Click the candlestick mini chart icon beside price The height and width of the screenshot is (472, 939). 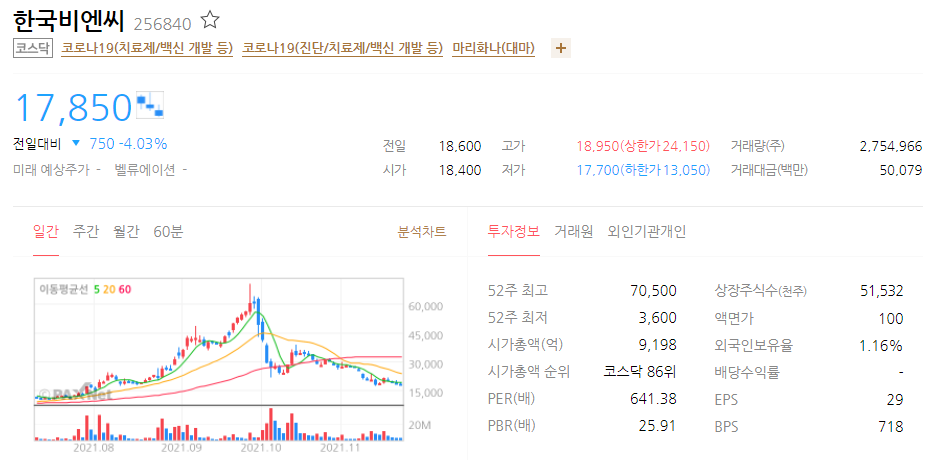click(x=150, y=105)
